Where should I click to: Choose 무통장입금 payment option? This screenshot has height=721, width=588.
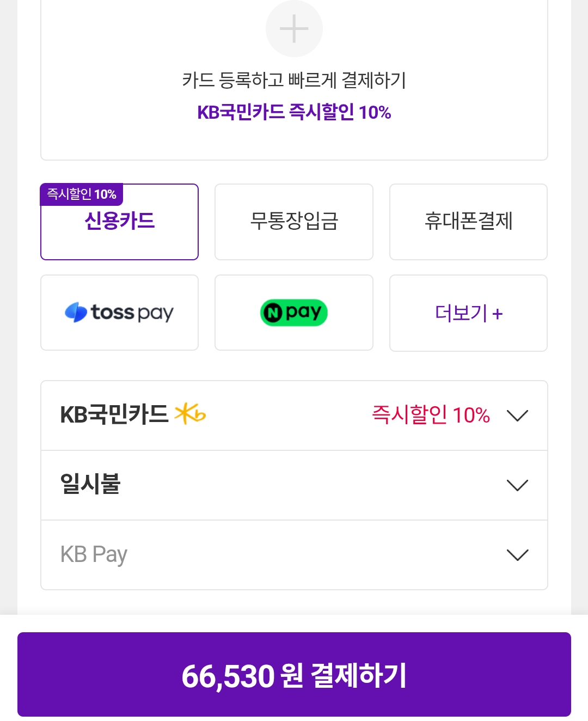pyautogui.click(x=294, y=222)
